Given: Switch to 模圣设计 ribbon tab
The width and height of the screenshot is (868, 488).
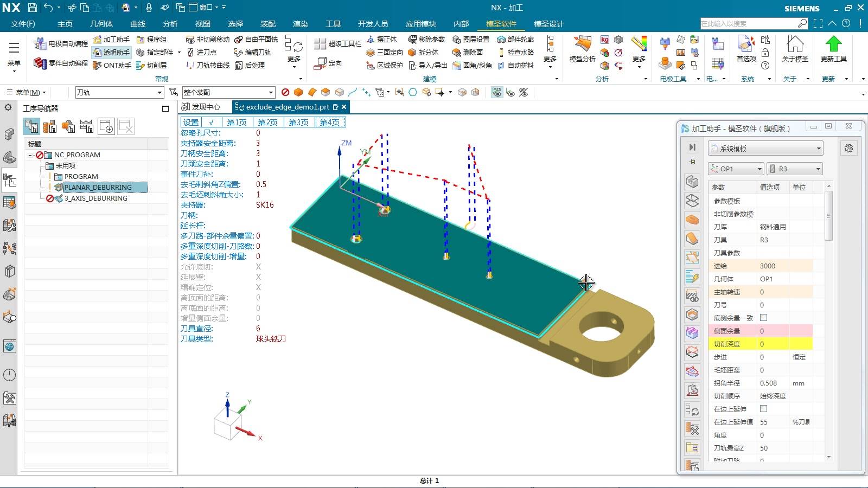Looking at the screenshot, I should 549,24.
